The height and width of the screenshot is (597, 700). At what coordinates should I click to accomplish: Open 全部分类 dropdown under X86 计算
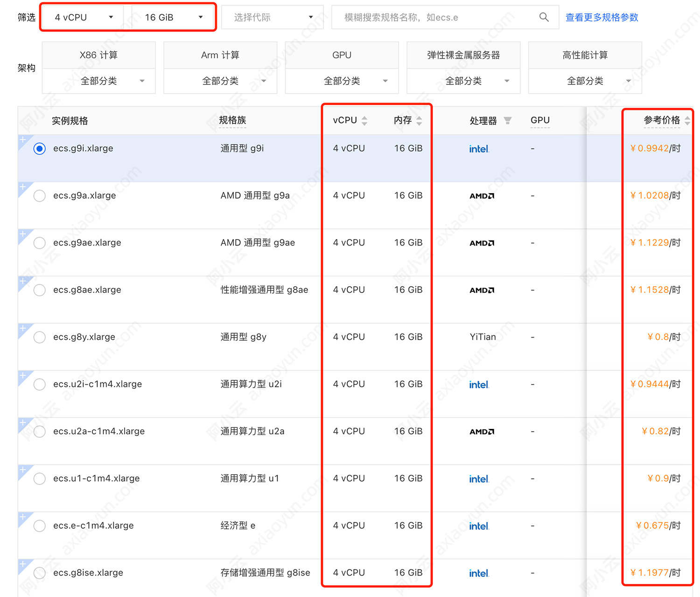pos(99,81)
